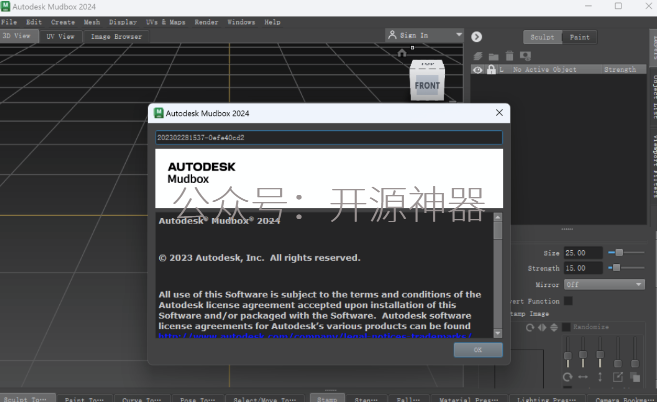Click the Mudbox logo in dialog title

[159, 113]
